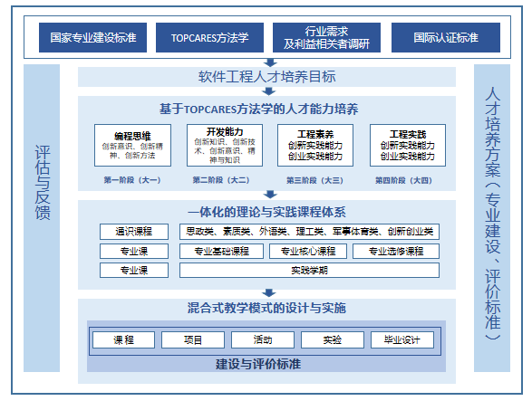
Task: Select the 毕业设计 box
Action: (x=402, y=339)
